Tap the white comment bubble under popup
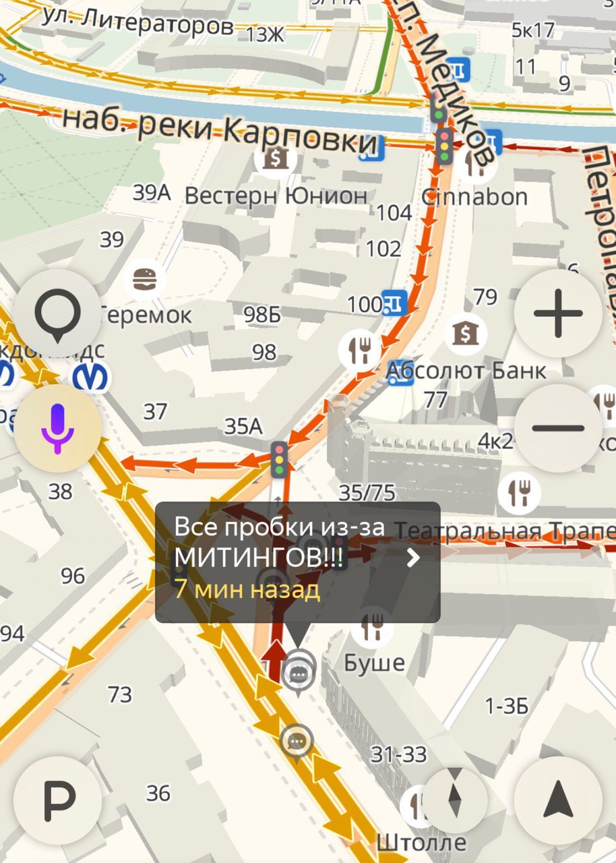The image size is (616, 863). (x=299, y=670)
